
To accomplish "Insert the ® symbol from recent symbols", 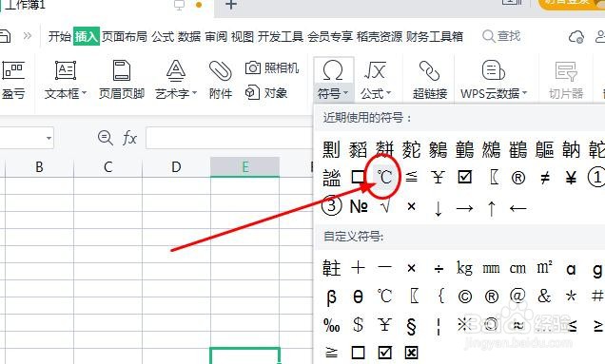I will (x=517, y=178).
